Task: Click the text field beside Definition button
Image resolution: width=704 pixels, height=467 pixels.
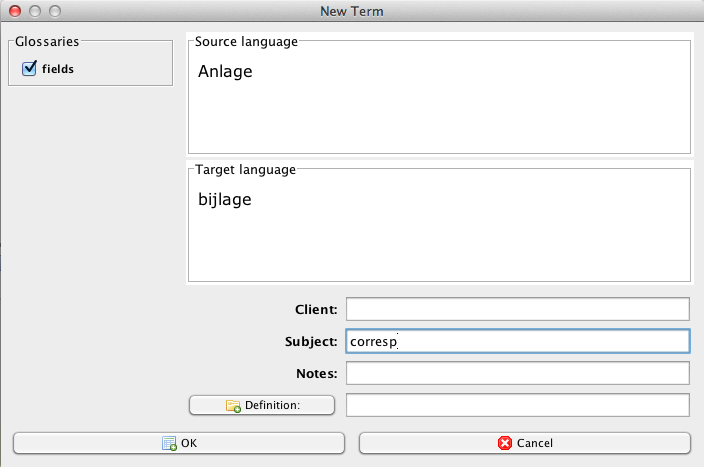Action: [517, 405]
